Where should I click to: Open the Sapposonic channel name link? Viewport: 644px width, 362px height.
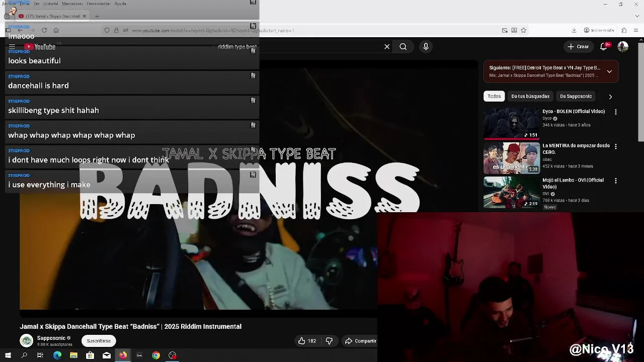(51, 338)
